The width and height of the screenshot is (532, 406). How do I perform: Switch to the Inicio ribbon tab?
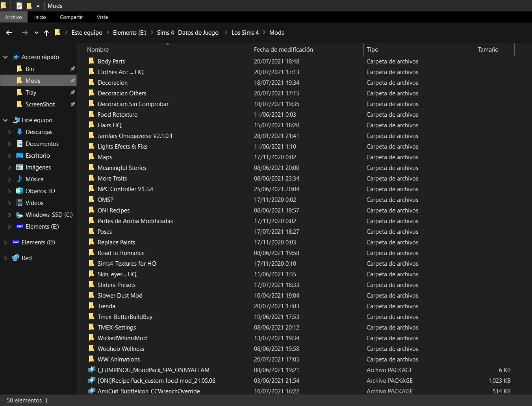click(x=40, y=17)
